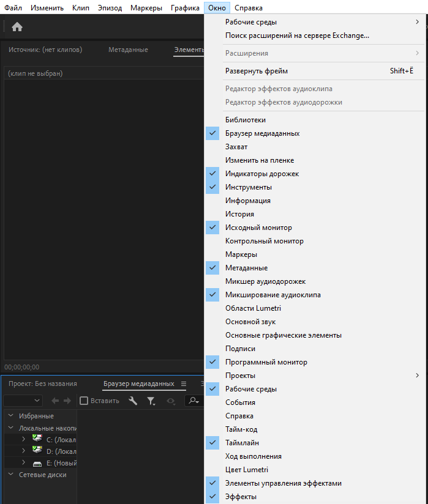
Task: Navigate back with the left arrow
Action: pos(55,401)
